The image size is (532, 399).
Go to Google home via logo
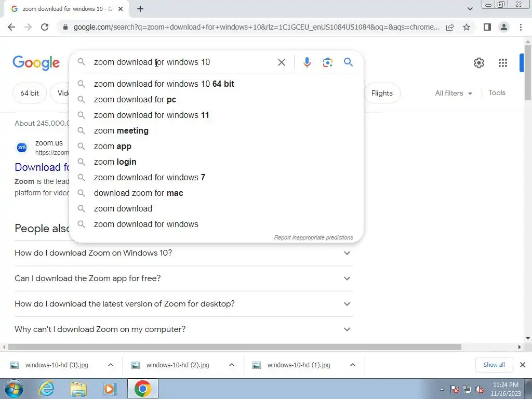pos(36,63)
